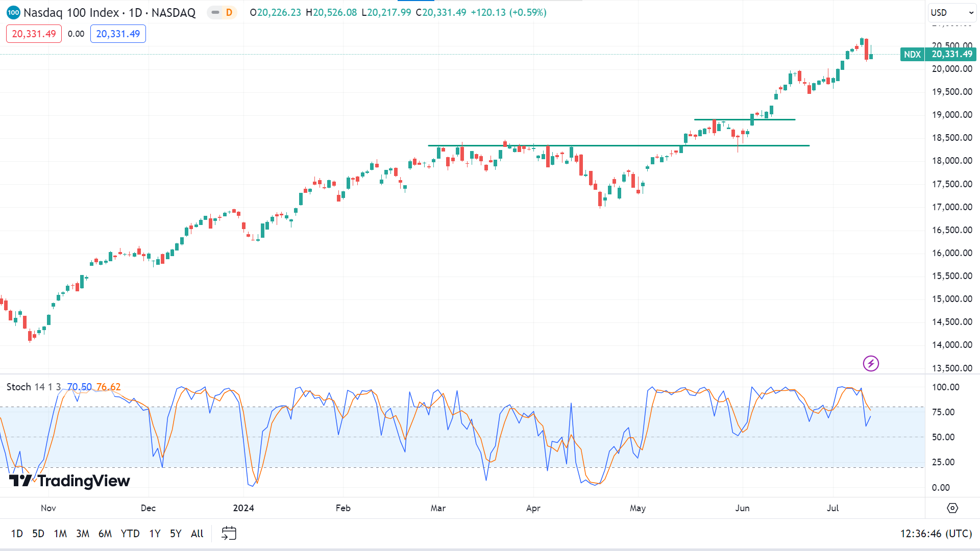This screenshot has height=551, width=980.
Task: Open the USD currency dropdown
Action: 952,12
